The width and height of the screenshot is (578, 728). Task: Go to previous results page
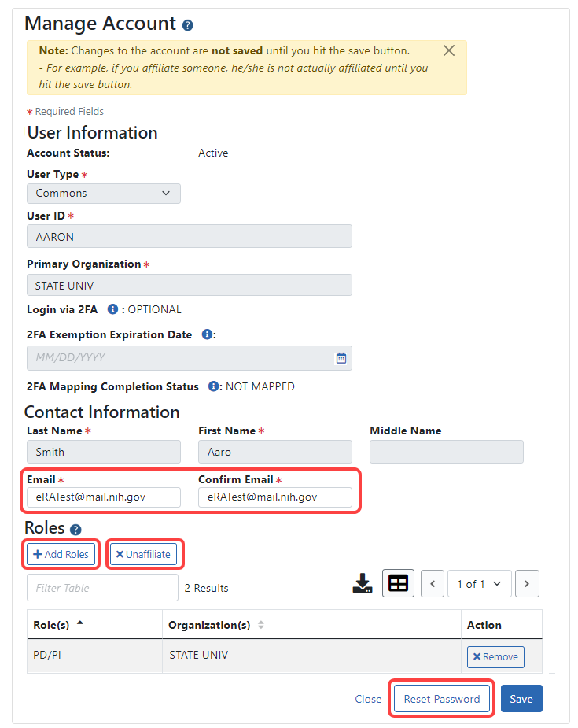(x=433, y=584)
